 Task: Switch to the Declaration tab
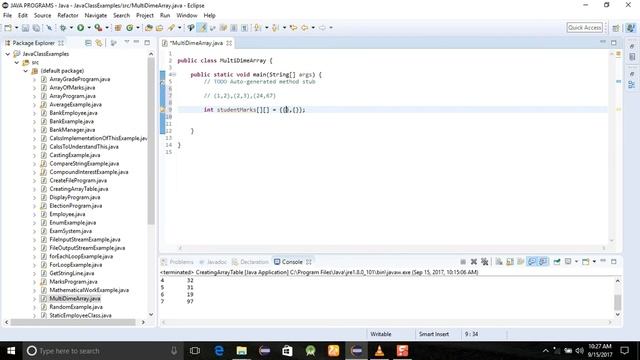click(x=250, y=262)
